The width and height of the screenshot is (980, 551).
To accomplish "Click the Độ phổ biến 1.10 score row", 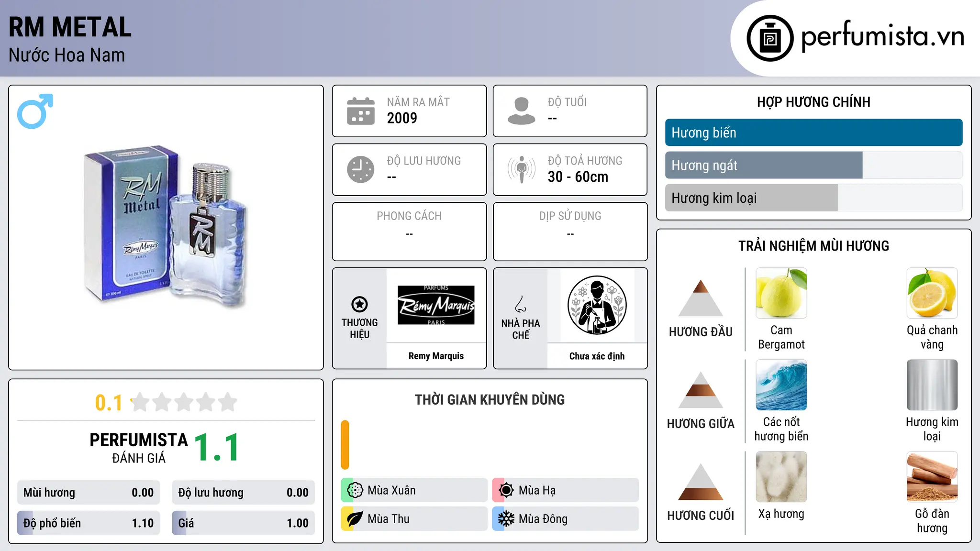I will click(89, 523).
